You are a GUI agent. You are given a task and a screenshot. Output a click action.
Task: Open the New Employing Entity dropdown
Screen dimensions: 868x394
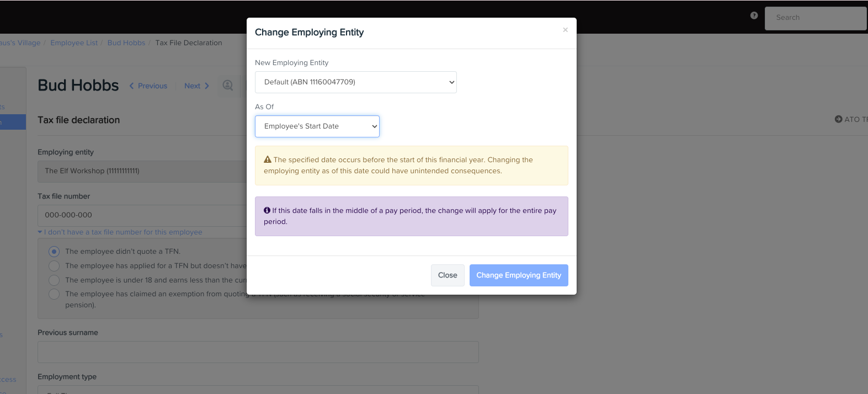(355, 82)
